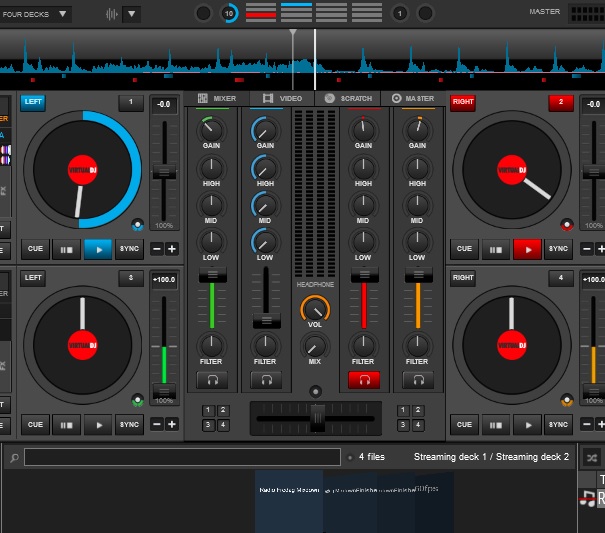605x533 pixels.
Task: Select deck number 4 button
Action: 561,278
